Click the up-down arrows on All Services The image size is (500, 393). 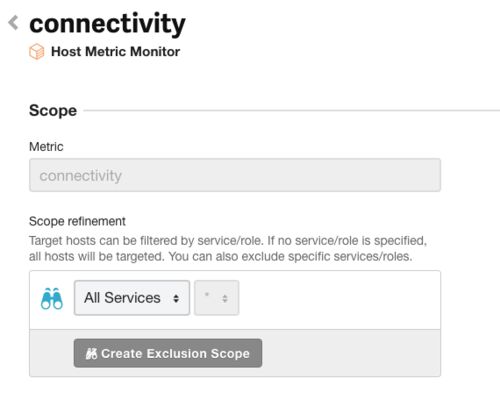[x=176, y=298]
